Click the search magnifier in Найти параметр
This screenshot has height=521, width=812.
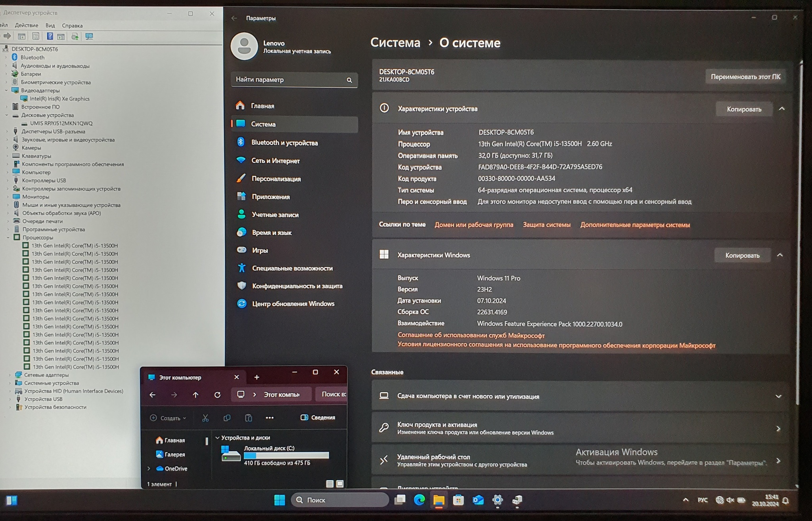pos(349,80)
